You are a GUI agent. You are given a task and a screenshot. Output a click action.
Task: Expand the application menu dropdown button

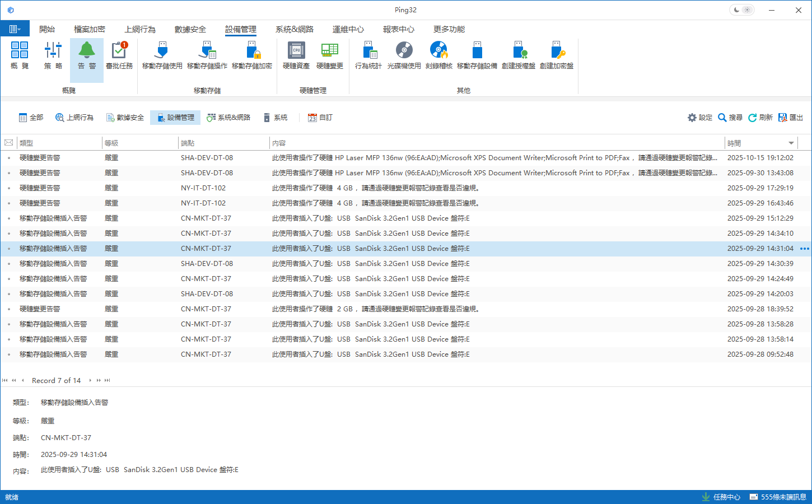coord(15,29)
